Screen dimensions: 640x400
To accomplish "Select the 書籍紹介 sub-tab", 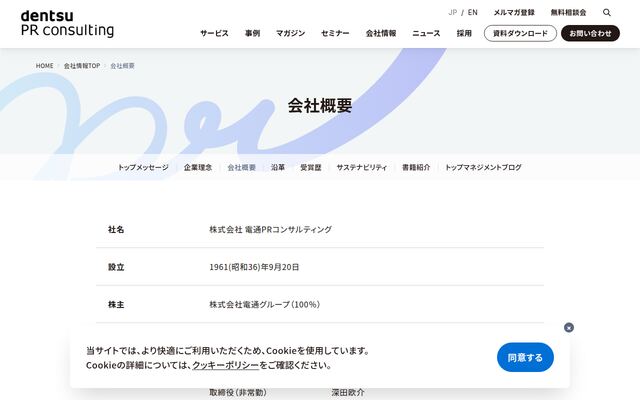I will pyautogui.click(x=416, y=167).
